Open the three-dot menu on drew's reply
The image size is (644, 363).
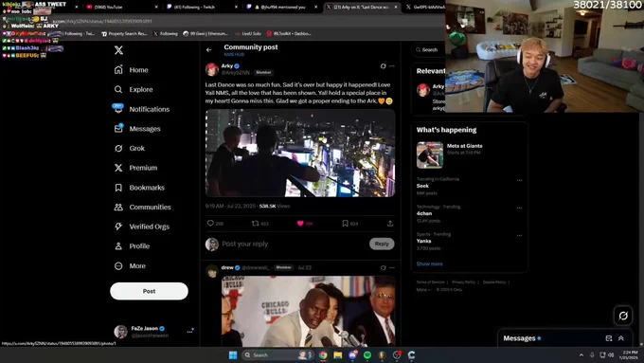pyautogui.click(x=392, y=267)
